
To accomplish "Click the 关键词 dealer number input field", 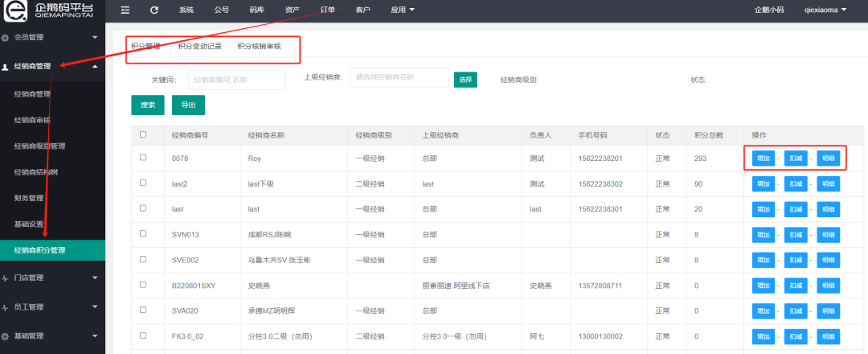I will [237, 80].
